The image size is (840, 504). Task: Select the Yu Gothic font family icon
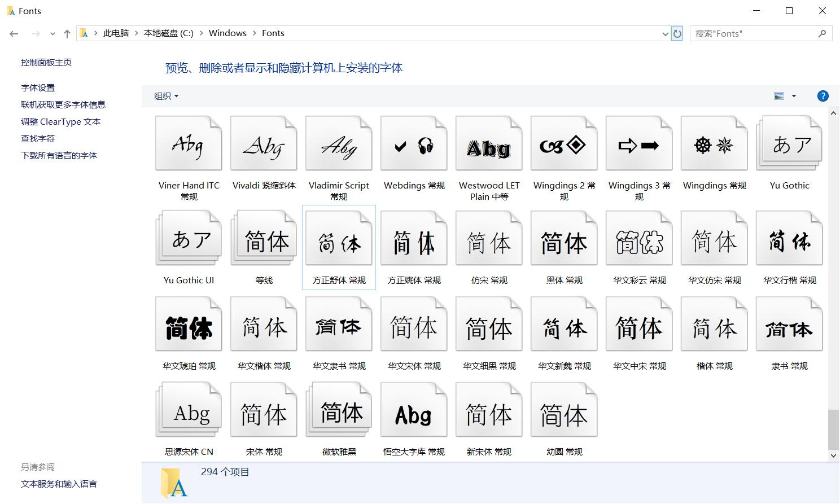[x=789, y=143]
